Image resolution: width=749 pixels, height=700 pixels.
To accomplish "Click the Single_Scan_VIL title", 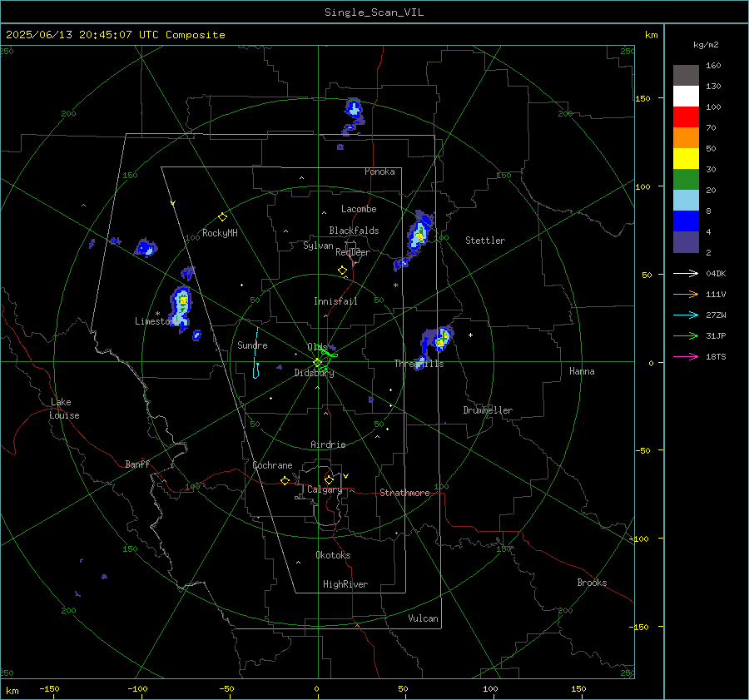I will [374, 12].
